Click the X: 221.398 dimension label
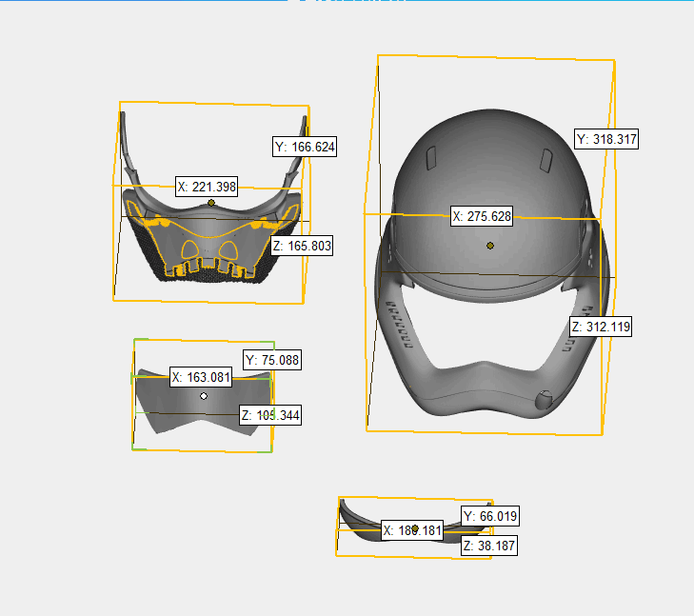Screen dimensions: 694x616 [x=207, y=187]
